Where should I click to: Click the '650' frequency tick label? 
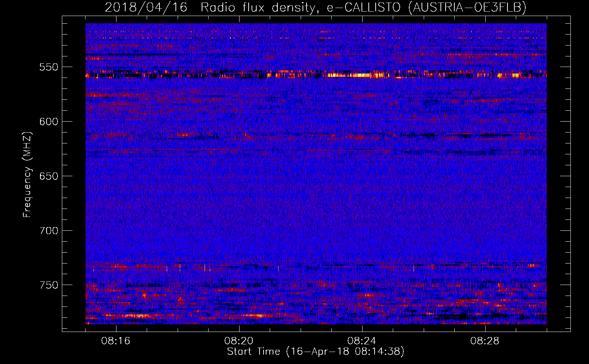[x=49, y=176]
